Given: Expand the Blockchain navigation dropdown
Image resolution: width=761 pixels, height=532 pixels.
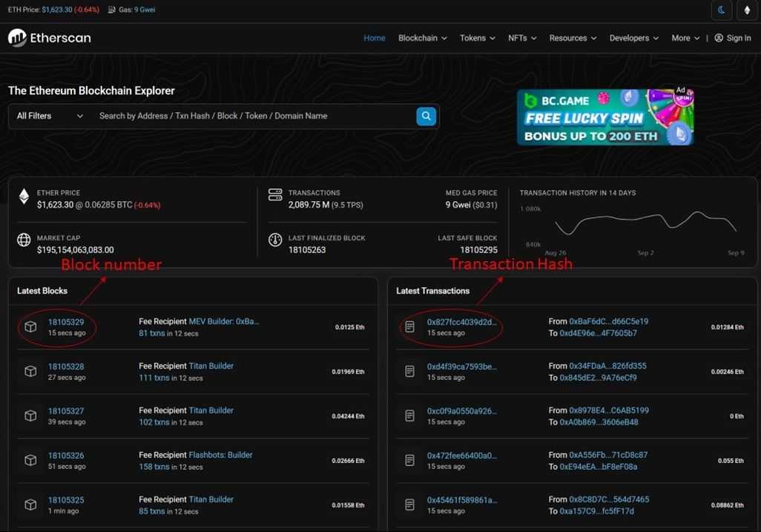Looking at the screenshot, I should tap(422, 38).
